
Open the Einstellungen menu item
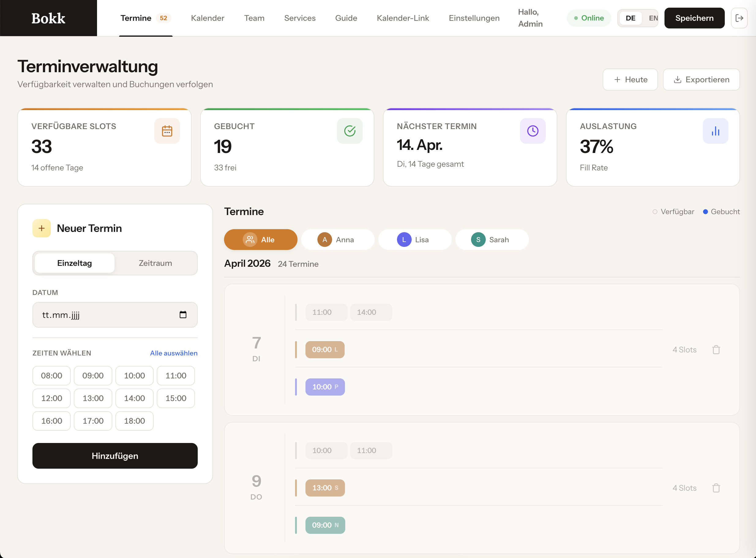click(474, 18)
